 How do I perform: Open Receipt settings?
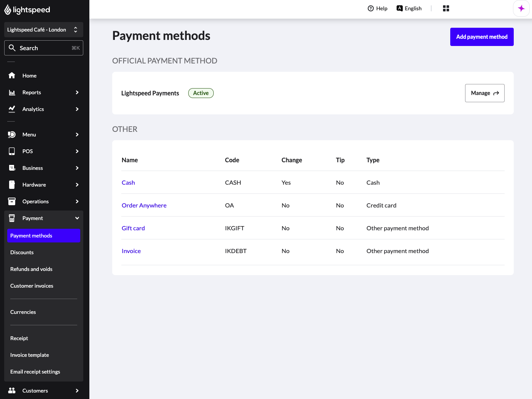coord(19,338)
